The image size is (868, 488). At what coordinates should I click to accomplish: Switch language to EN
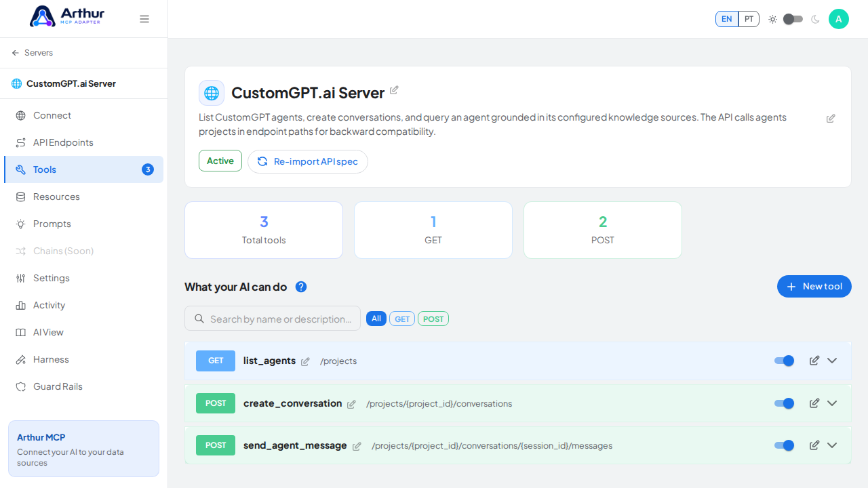click(727, 19)
